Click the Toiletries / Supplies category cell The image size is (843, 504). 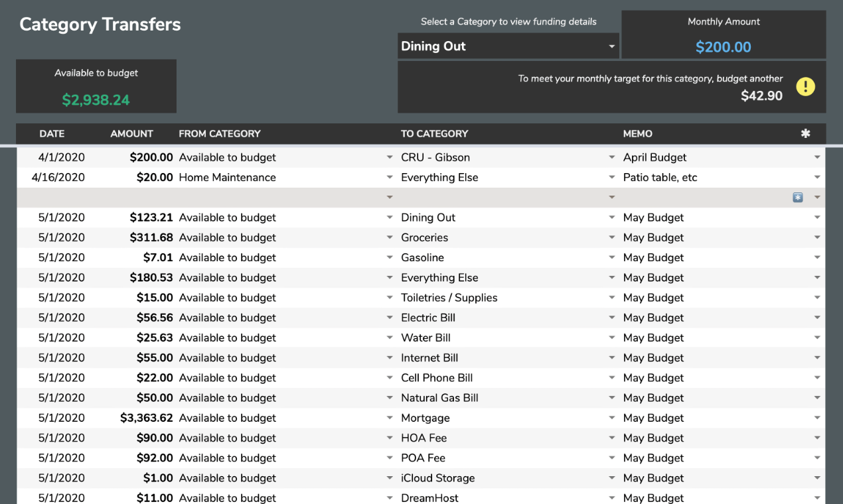tap(449, 298)
